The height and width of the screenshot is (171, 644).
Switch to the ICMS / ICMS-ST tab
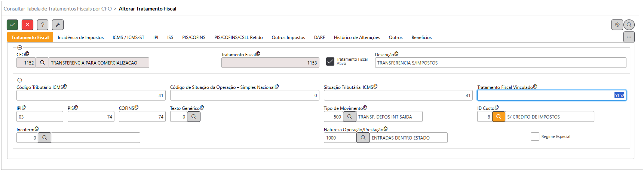pos(128,37)
